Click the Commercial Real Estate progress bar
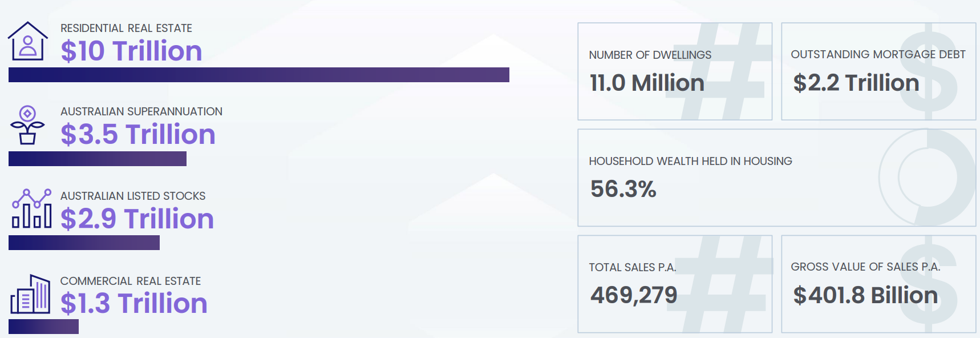Screen dimensions: 980x338 pos(43,327)
